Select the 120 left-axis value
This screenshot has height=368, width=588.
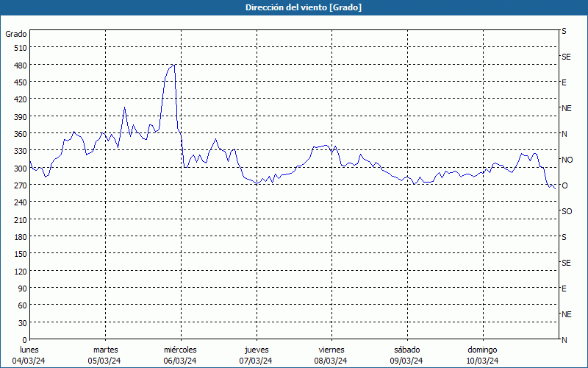(x=21, y=272)
